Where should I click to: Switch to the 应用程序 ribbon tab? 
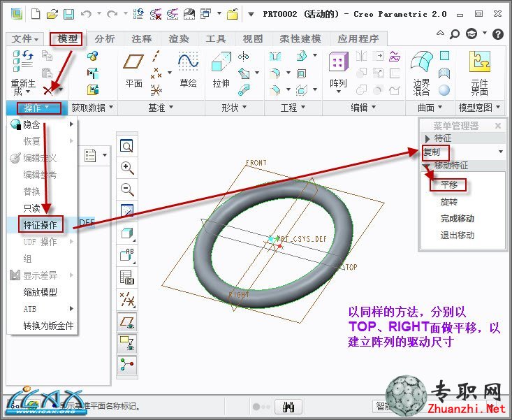click(x=358, y=39)
